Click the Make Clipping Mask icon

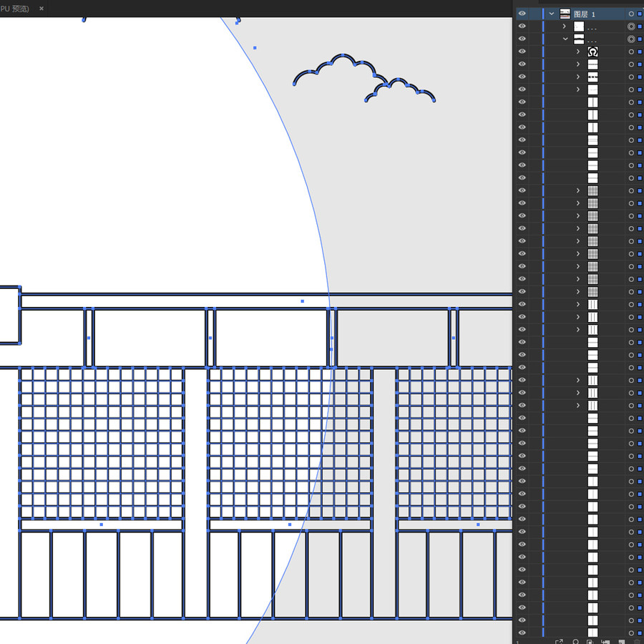pyautogui.click(x=590, y=641)
